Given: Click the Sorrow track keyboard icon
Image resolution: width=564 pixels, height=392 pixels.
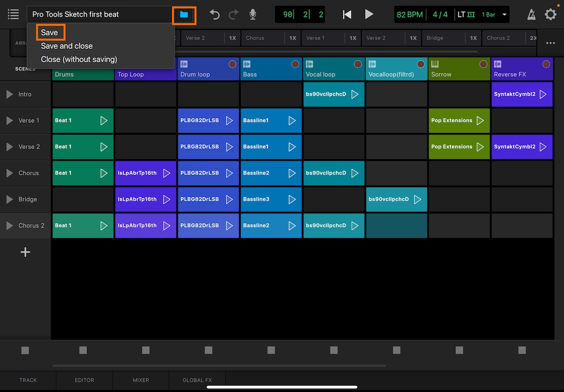Looking at the screenshot, I should (x=435, y=64).
